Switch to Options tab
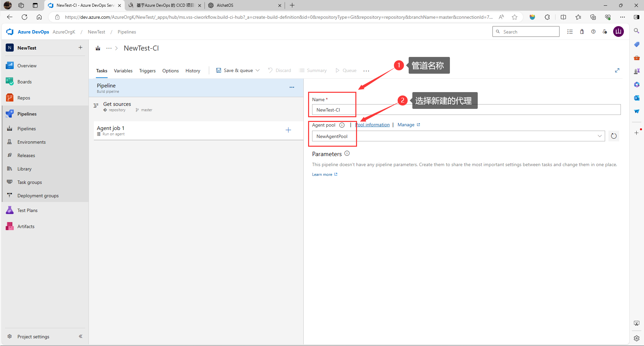Viewport: 644px width, 346px height. click(170, 71)
